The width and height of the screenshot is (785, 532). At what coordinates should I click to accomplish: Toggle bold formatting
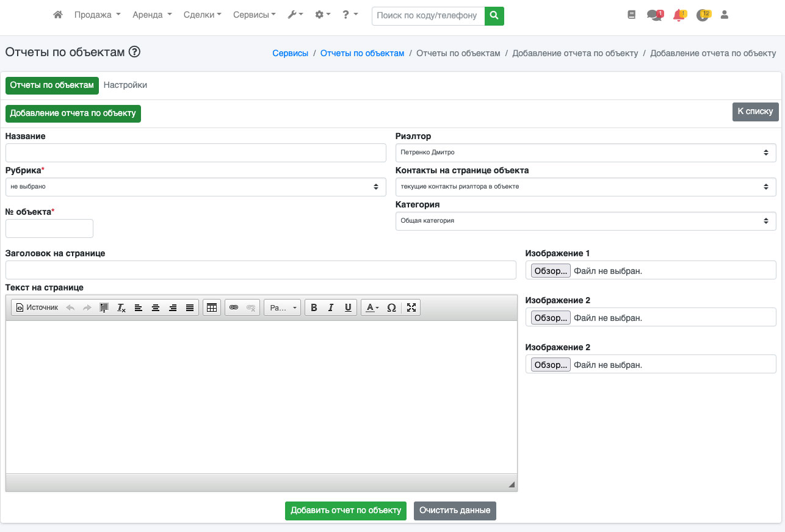[314, 308]
